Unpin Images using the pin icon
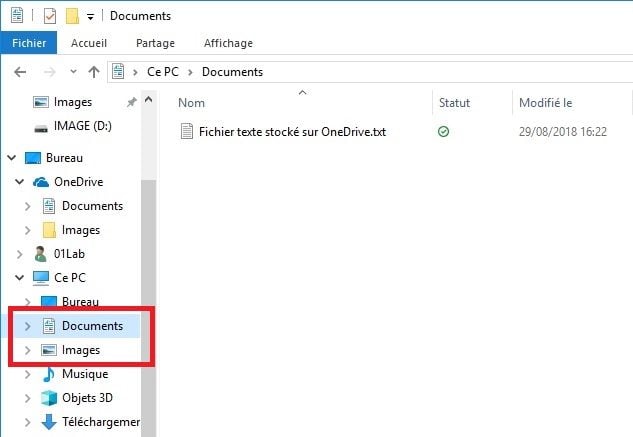Image resolution: width=633 pixels, height=437 pixels. [x=132, y=102]
